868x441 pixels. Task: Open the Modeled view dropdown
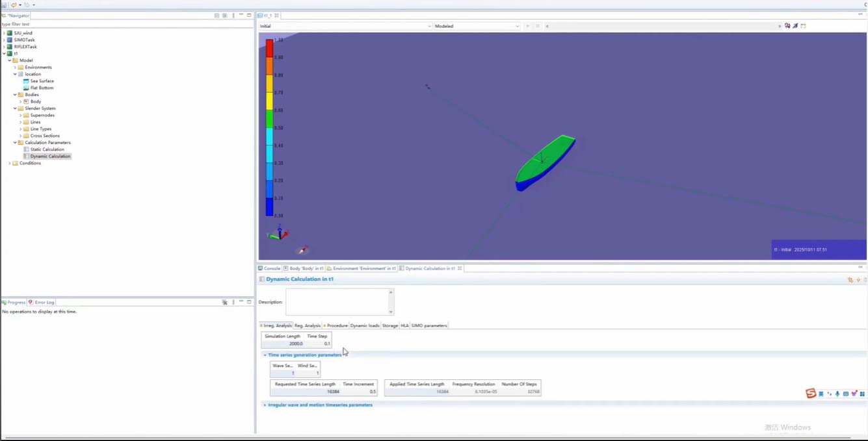tap(477, 26)
